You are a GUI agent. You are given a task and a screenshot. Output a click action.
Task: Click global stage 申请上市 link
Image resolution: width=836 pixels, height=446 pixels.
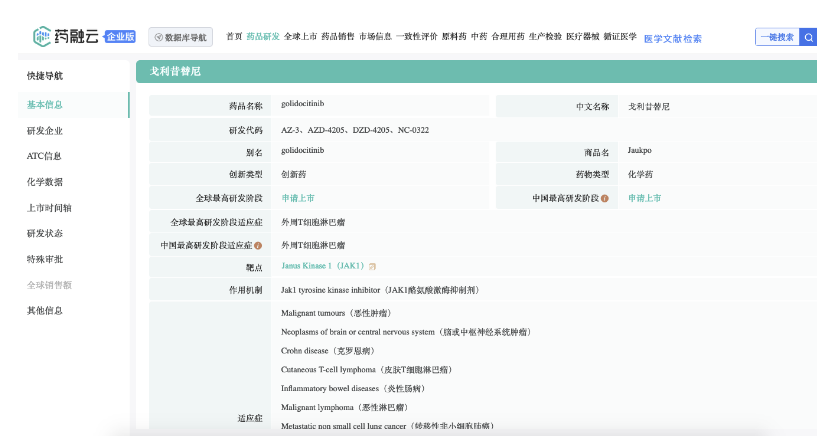click(x=298, y=198)
